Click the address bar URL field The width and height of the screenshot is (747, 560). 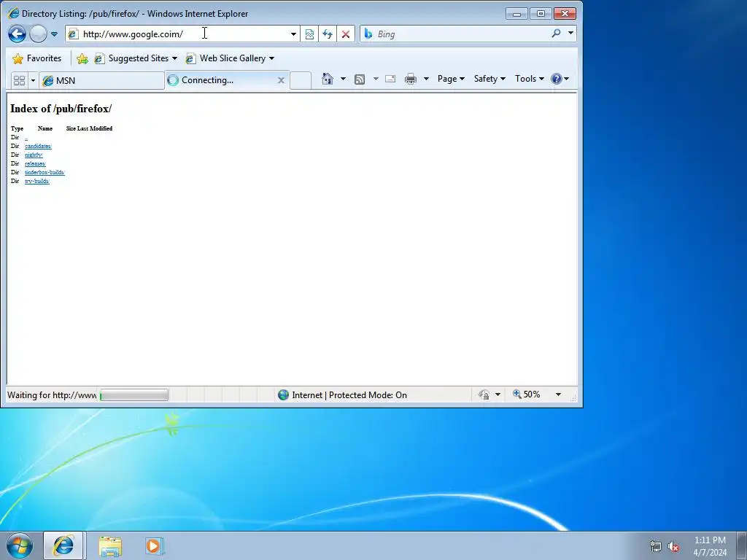183,34
